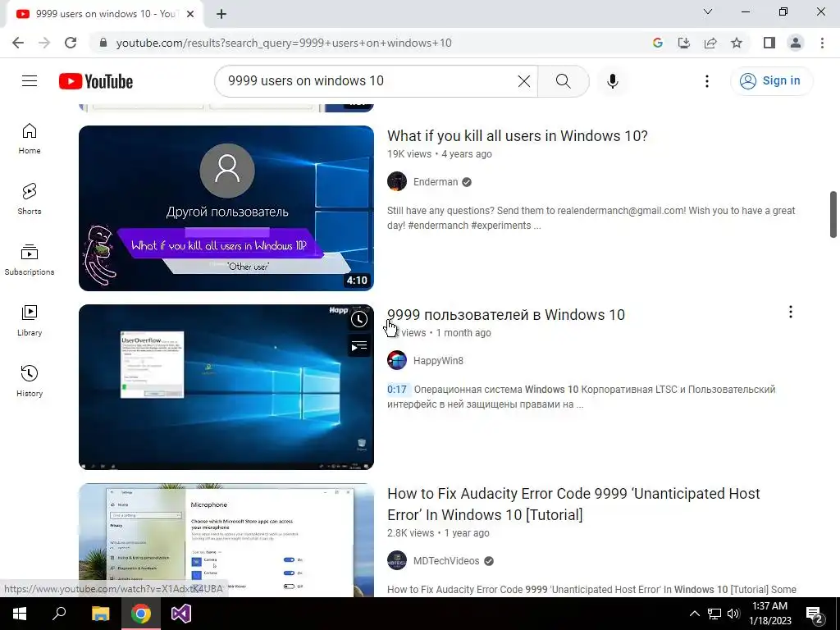The image size is (840, 630).
Task: Open volume control tray icon
Action: click(733, 614)
